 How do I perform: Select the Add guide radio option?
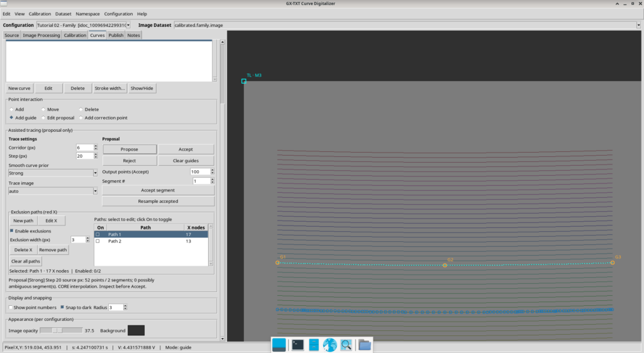11,117
